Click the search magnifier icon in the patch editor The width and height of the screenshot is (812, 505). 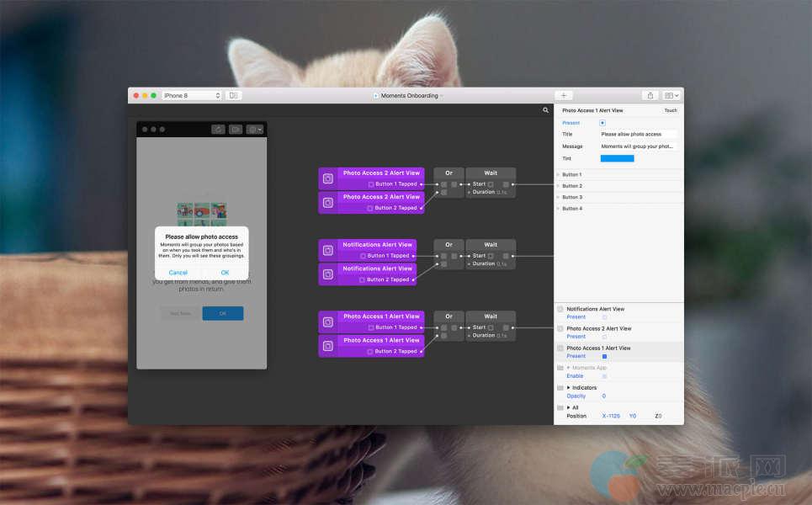pyautogui.click(x=545, y=110)
